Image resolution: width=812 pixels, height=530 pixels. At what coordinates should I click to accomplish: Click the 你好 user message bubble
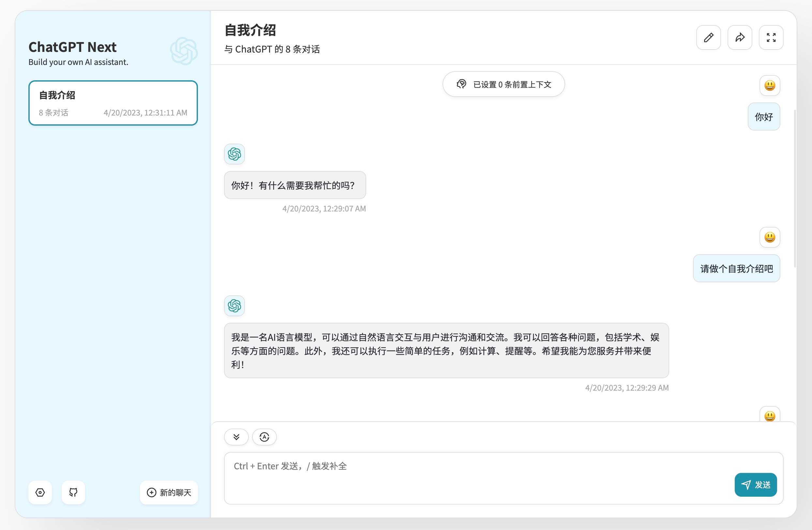click(x=764, y=117)
